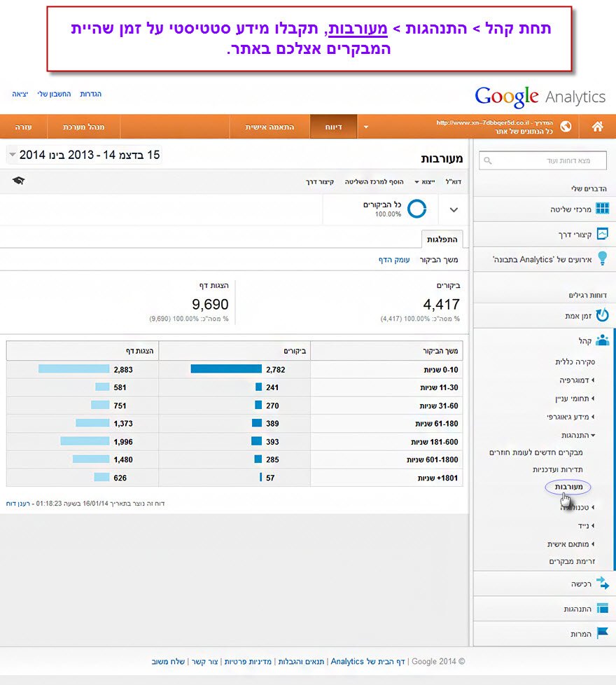Image resolution: width=616 pixels, height=685 pixels.
Task: Click the קיצורי דרך shortcuts icon
Action: (x=601, y=234)
